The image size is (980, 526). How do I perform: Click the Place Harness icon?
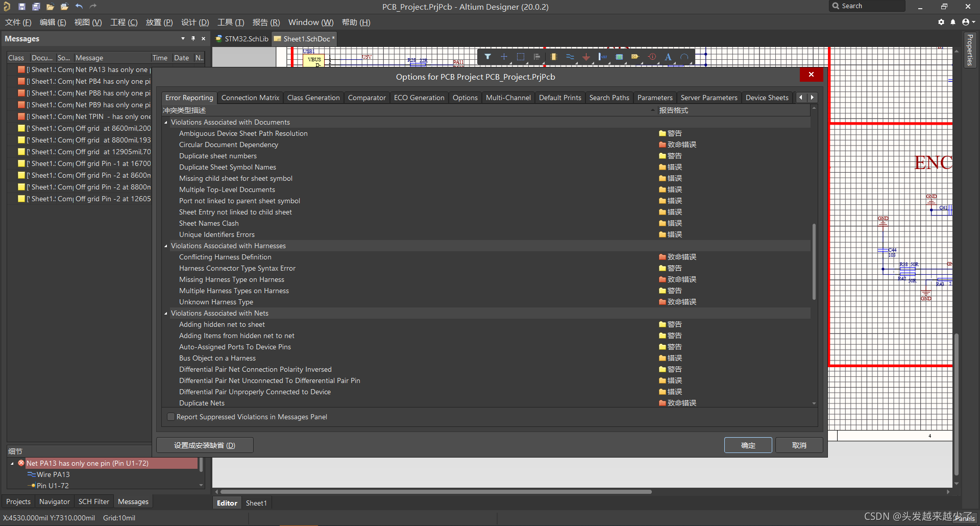(602, 57)
